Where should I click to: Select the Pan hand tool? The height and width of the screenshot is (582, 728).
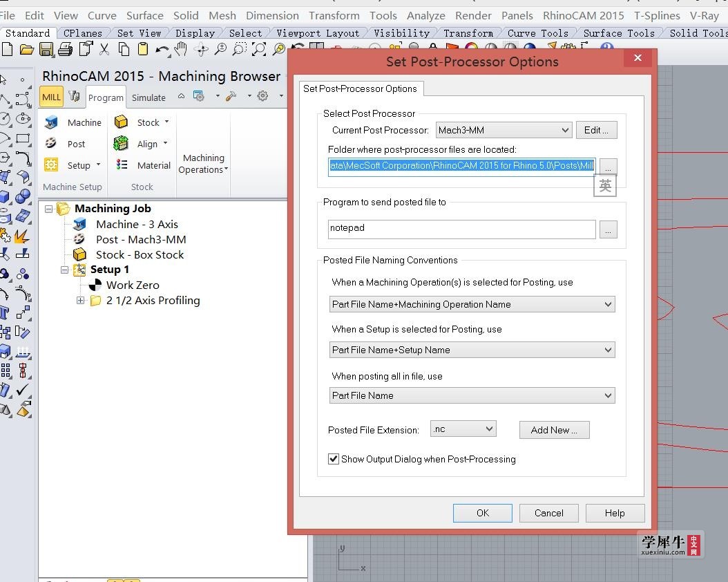(x=180, y=49)
